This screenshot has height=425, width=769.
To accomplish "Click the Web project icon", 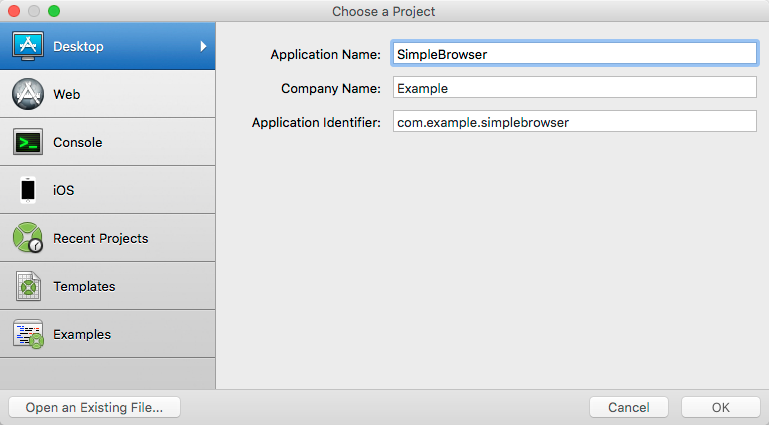I will pyautogui.click(x=28, y=94).
